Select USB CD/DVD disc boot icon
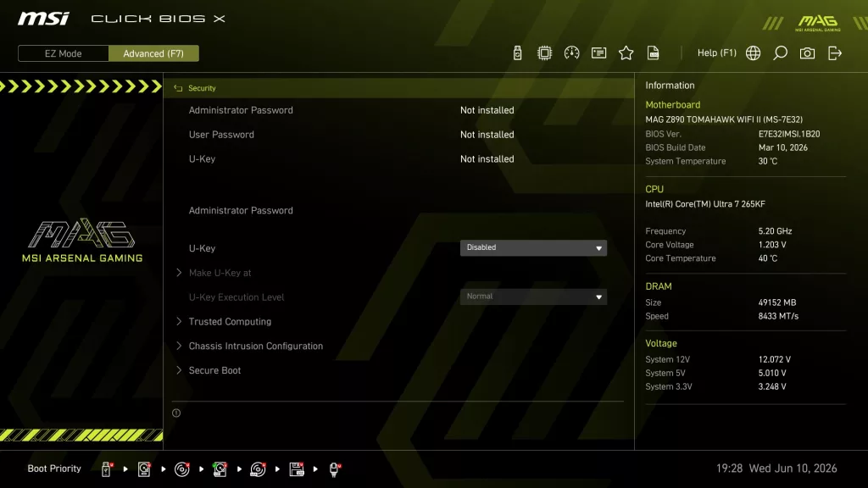868x488 pixels. click(258, 469)
